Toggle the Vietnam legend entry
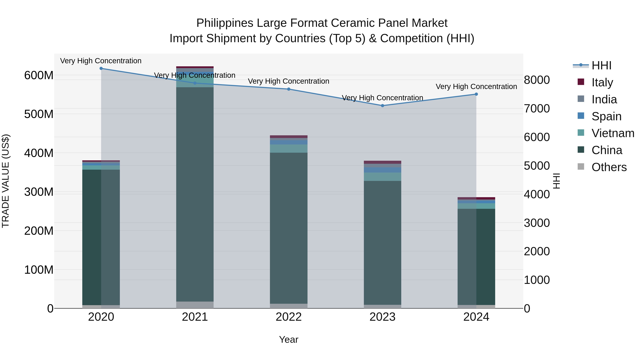This screenshot has width=644, height=362. (606, 133)
